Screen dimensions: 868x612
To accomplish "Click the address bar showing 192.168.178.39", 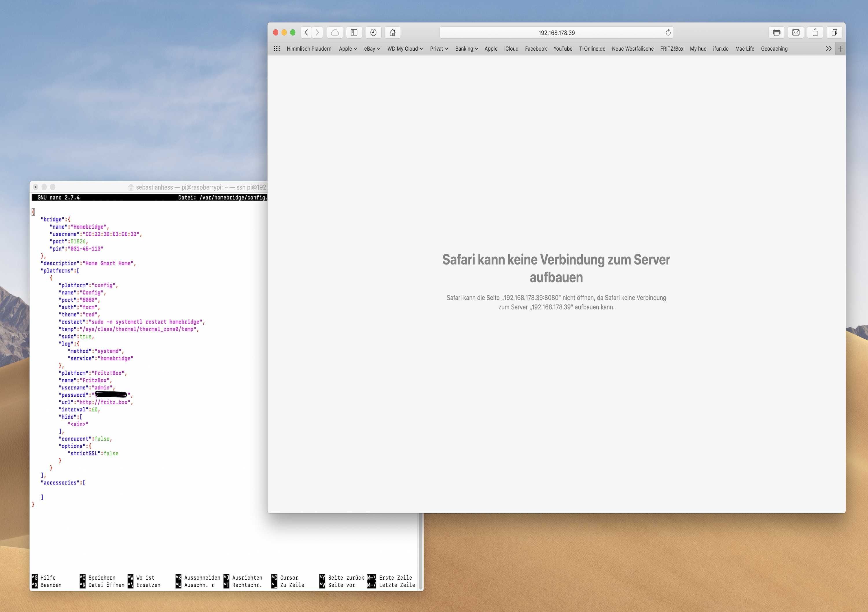I will pos(556,33).
